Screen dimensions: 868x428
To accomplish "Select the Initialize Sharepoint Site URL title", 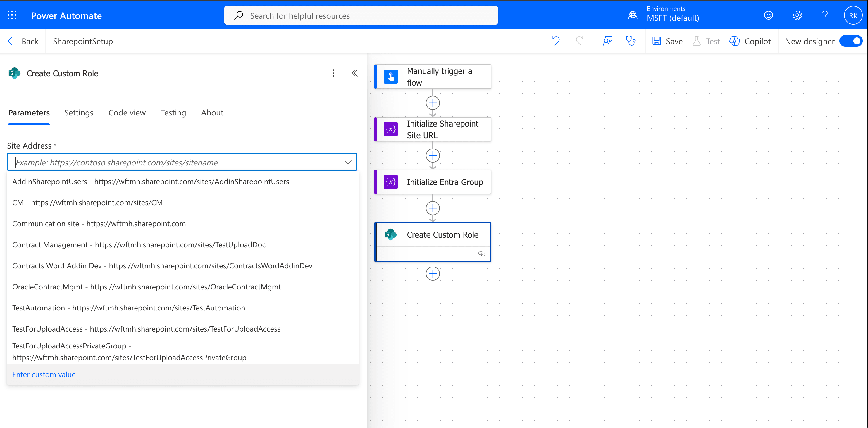I will point(442,129).
